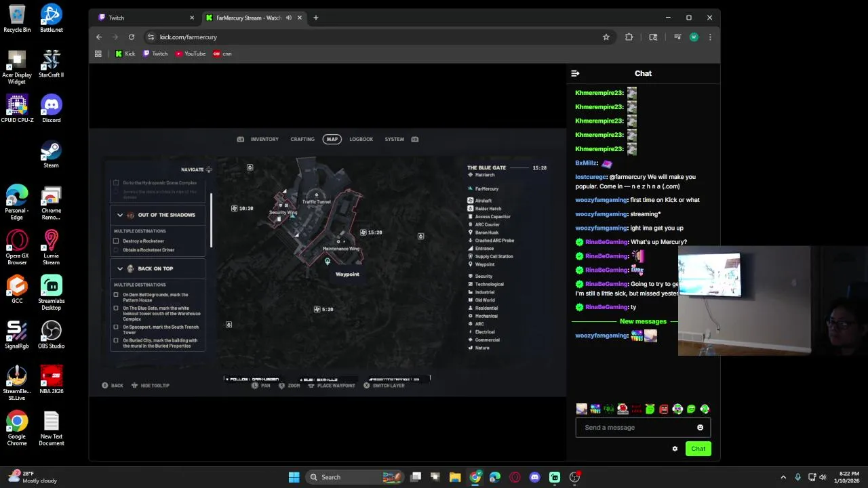
Task: Open NBA 2K26 desktop shortcut
Action: coord(51,380)
